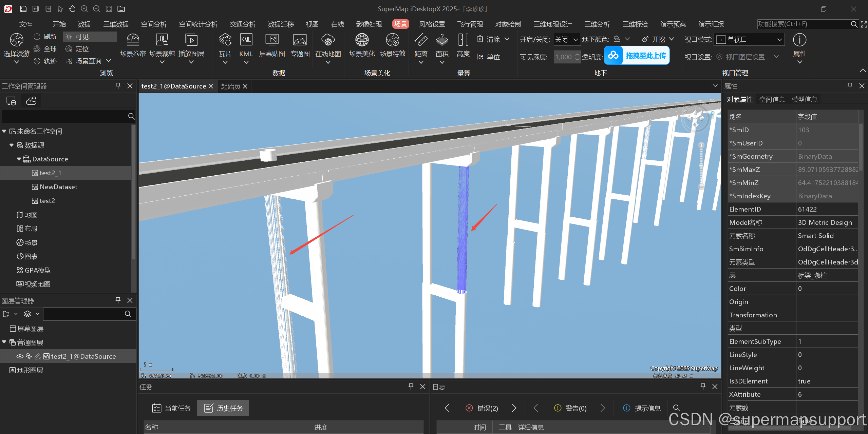The width and height of the screenshot is (868, 434).
Task: Pin the 任务 panel
Action: click(x=411, y=387)
